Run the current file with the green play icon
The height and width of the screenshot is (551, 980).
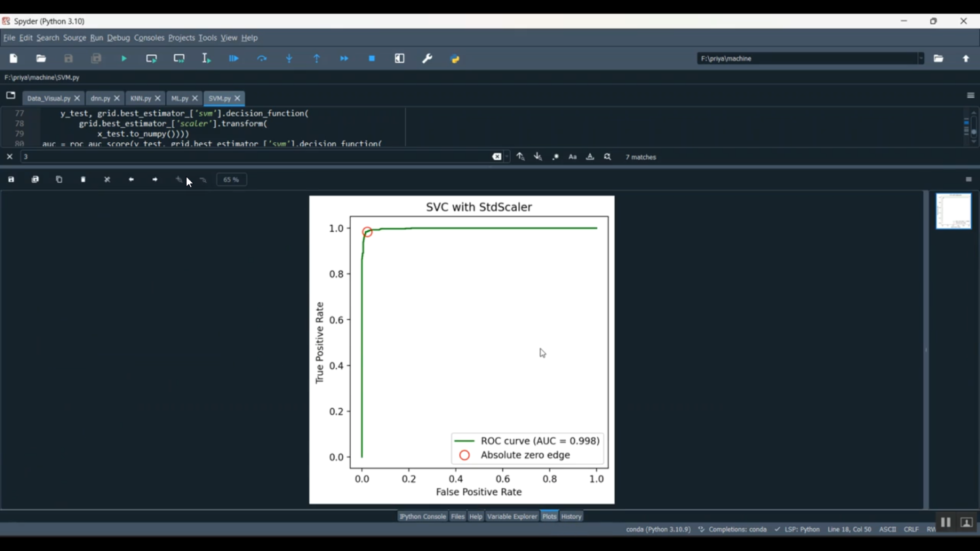tap(124, 59)
